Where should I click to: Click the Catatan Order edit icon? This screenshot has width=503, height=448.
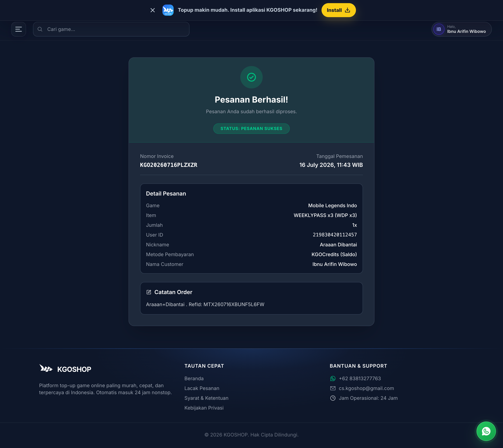149,292
